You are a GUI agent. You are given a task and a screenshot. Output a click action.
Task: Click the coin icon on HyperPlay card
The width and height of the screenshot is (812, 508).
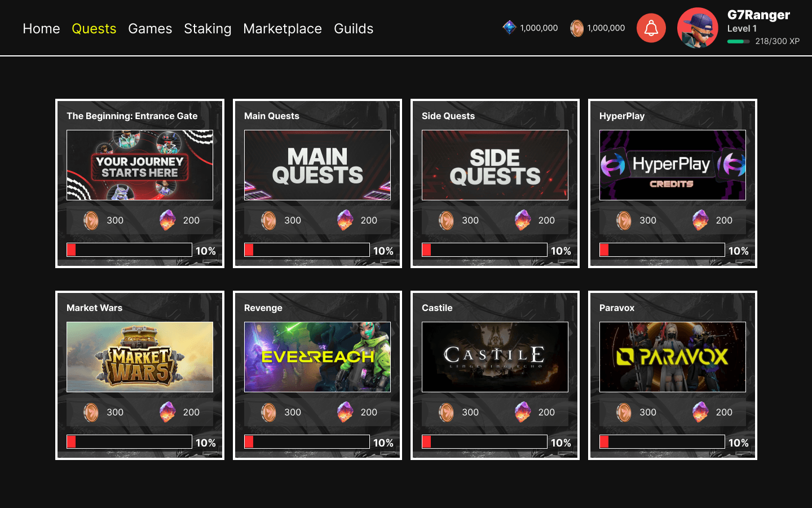(624, 220)
